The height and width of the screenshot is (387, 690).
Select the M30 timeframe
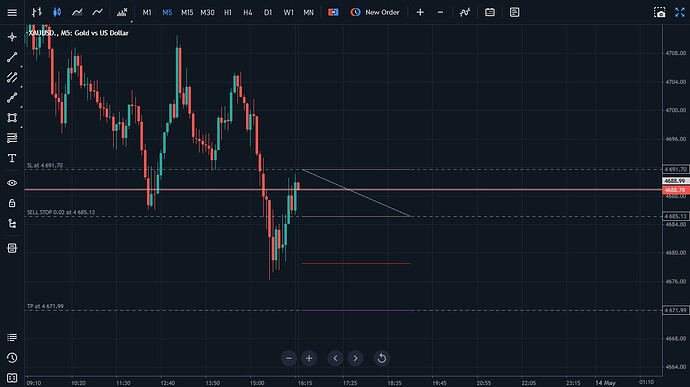point(207,12)
